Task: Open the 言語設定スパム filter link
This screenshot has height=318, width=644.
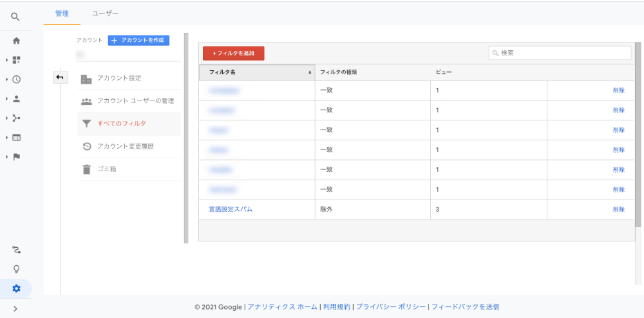Action: point(231,209)
